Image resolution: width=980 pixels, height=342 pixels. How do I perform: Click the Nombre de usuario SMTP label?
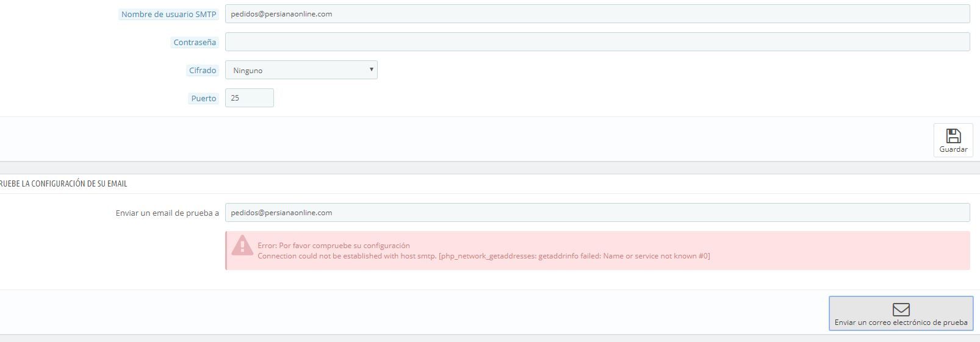click(168, 14)
